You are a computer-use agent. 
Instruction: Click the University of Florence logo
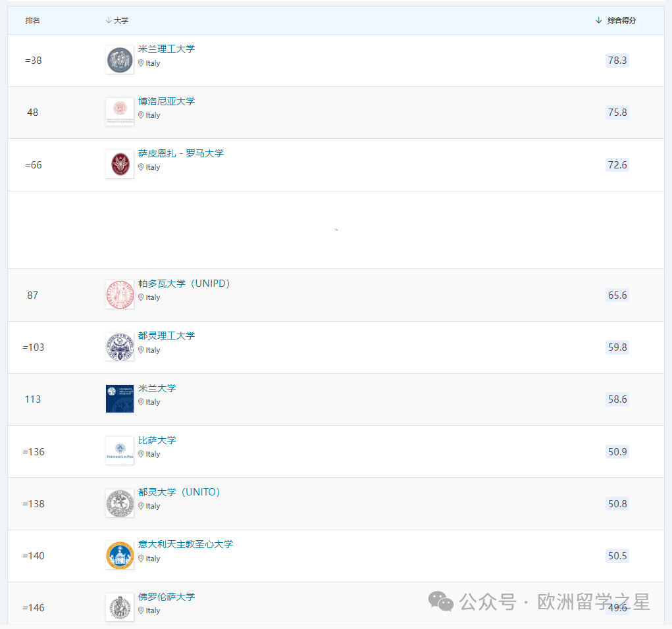pyautogui.click(x=120, y=607)
